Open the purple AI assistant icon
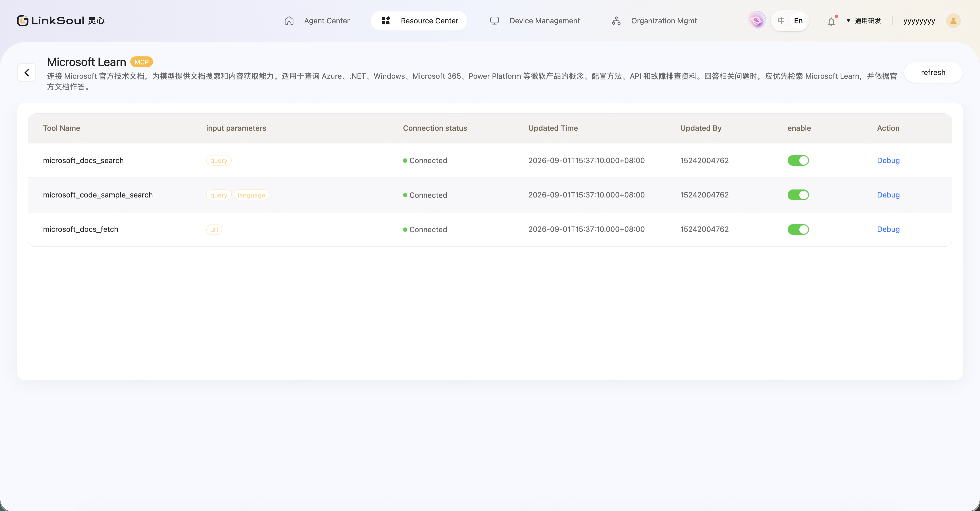 click(757, 21)
